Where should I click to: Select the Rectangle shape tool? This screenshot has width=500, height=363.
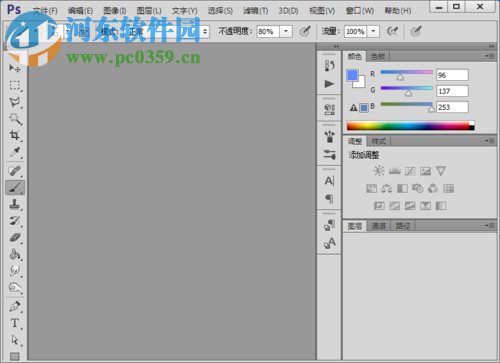[x=15, y=356]
